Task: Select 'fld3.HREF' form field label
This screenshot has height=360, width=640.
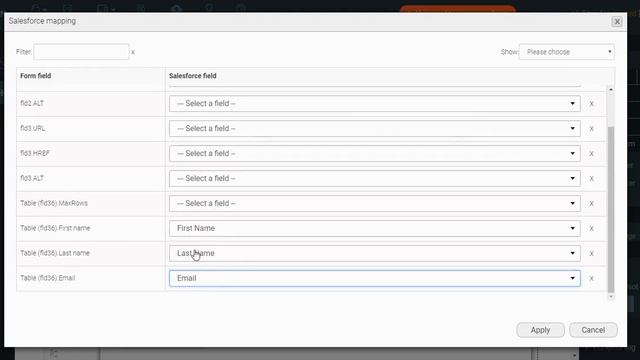Action: click(35, 153)
